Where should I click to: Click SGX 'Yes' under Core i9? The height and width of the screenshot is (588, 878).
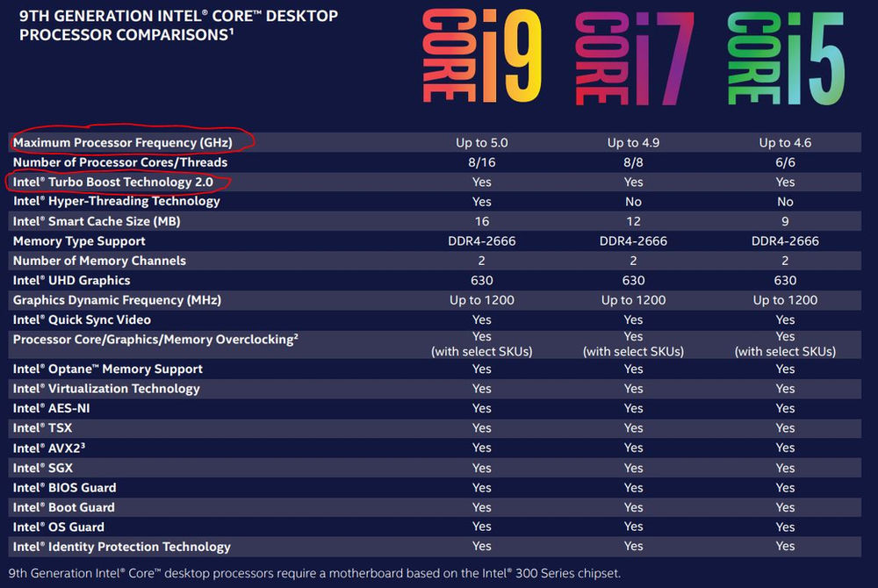(481, 469)
